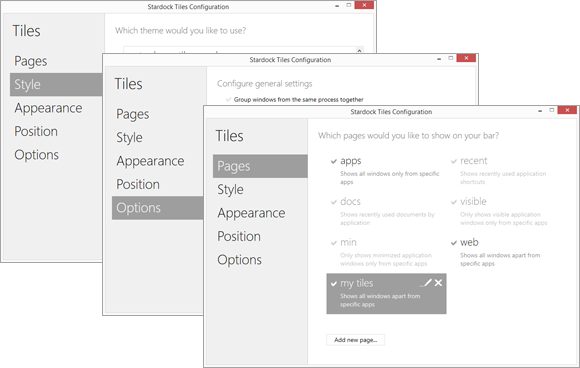The width and height of the screenshot is (580, 368).
Task: Select Style in the back window sidebar
Action: [56, 84]
